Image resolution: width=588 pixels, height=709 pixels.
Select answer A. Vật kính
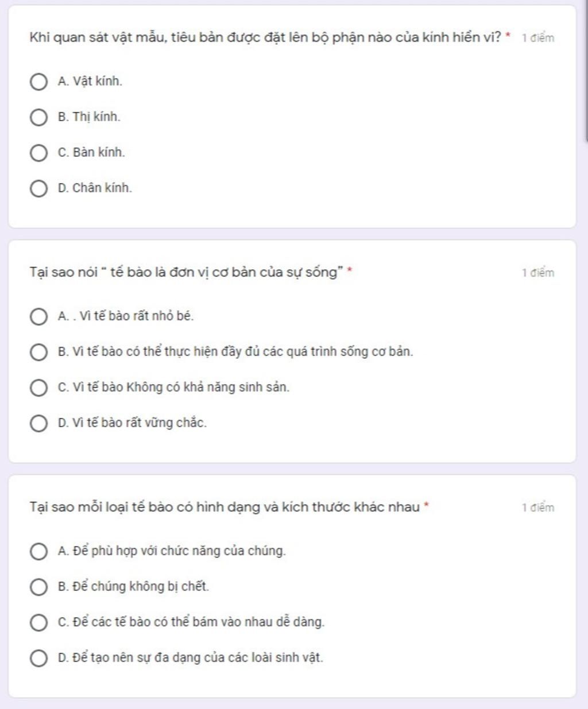point(38,82)
